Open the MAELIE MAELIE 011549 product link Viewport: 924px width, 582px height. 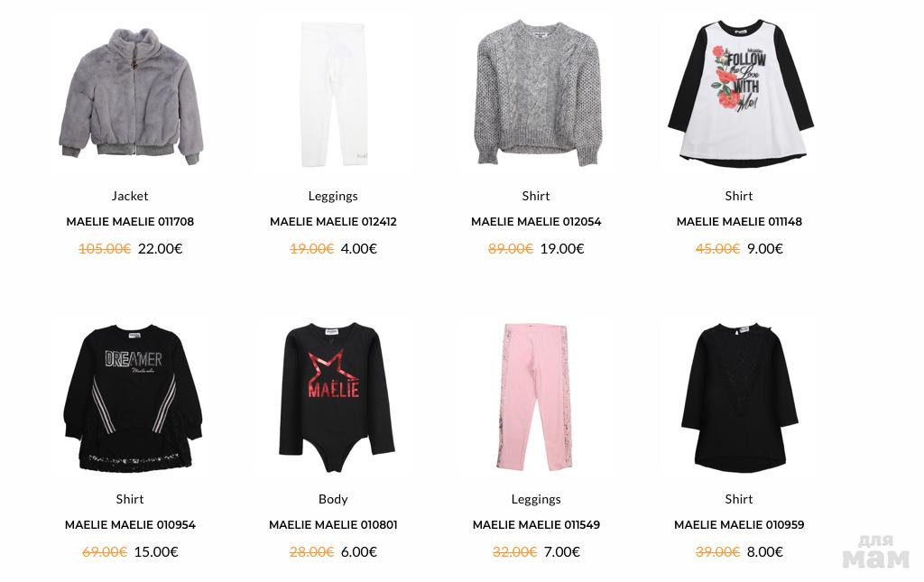536,525
